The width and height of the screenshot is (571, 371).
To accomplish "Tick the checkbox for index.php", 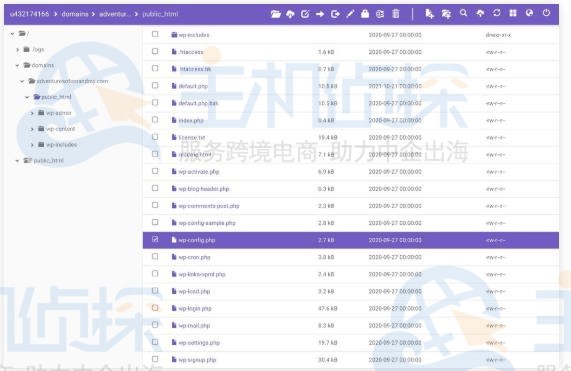I will [155, 120].
